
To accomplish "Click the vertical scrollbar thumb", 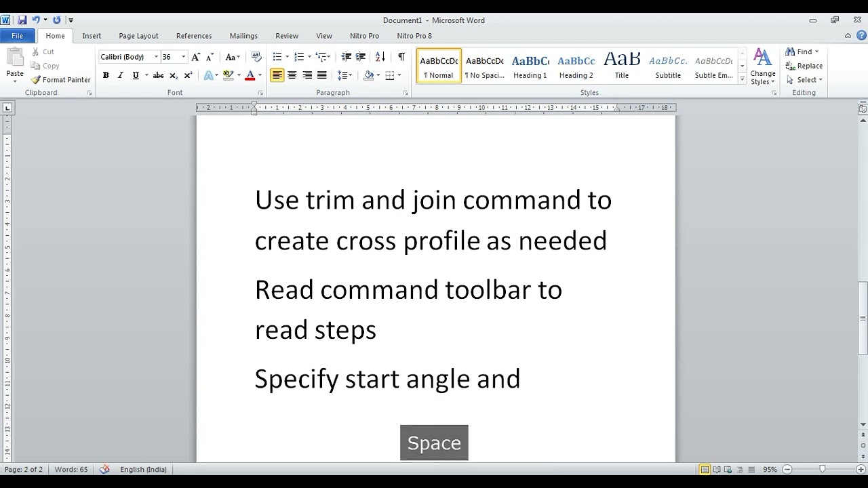I will [x=863, y=317].
